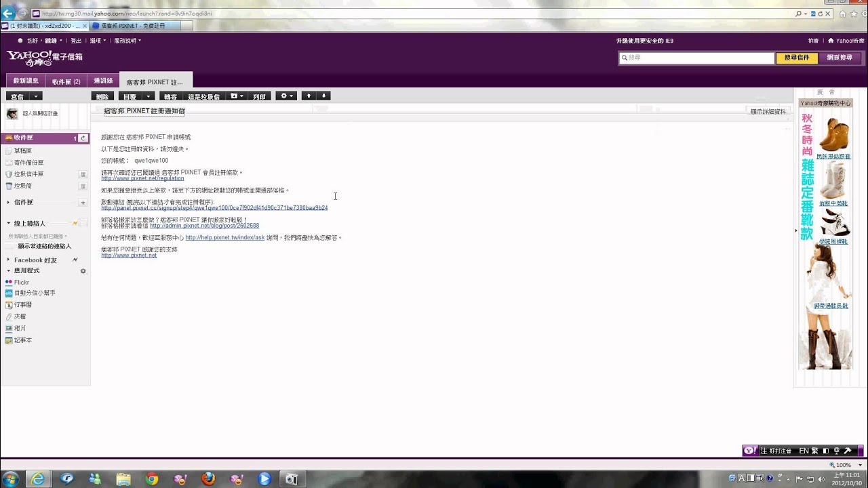Open the 應用程式 settings gear
The height and width of the screenshot is (488, 868).
[83, 271]
